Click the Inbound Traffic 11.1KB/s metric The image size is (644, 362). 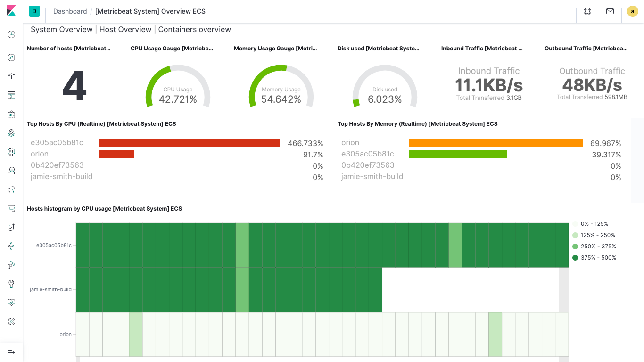click(x=489, y=85)
